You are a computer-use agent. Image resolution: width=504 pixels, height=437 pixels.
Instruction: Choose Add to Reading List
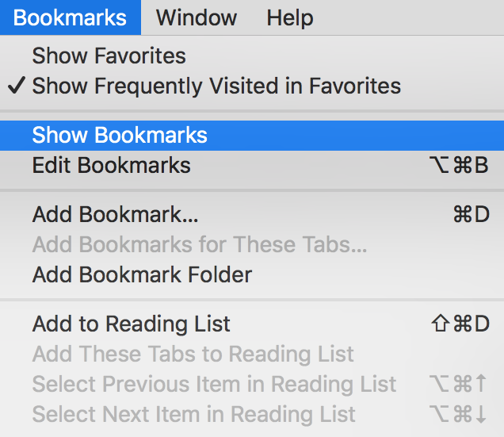point(131,324)
